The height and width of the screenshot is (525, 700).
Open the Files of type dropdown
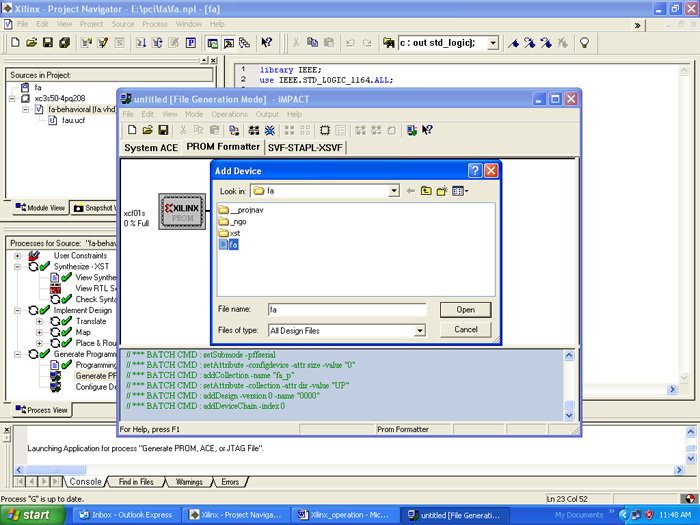coord(420,331)
